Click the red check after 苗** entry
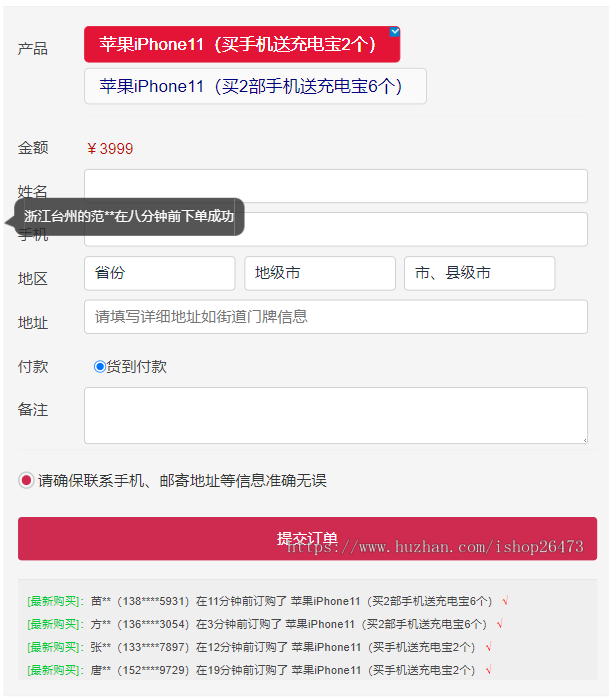This screenshot has width=609, height=698. click(x=505, y=601)
